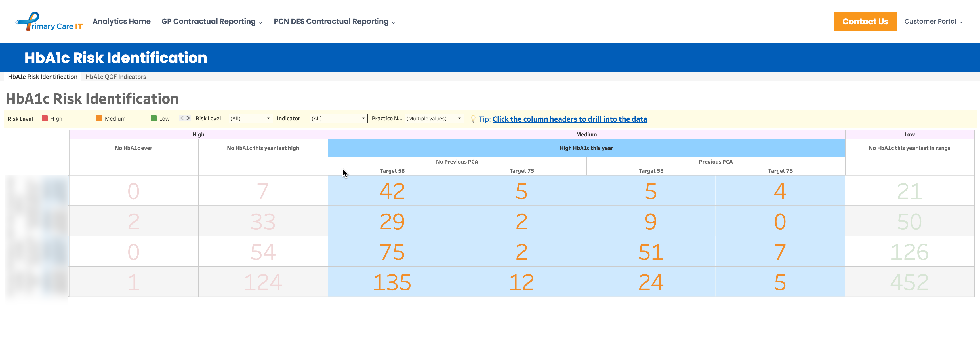
Task: Click the value 29 in the table
Action: [x=392, y=222]
